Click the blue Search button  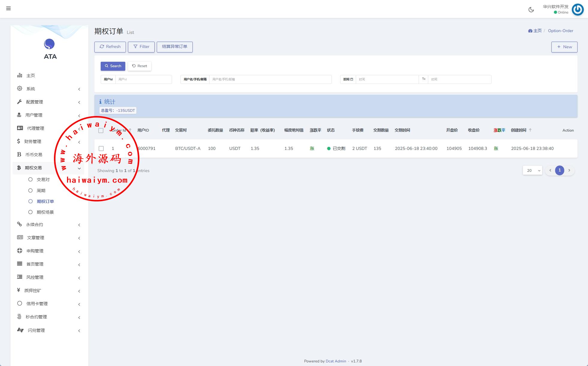113,66
